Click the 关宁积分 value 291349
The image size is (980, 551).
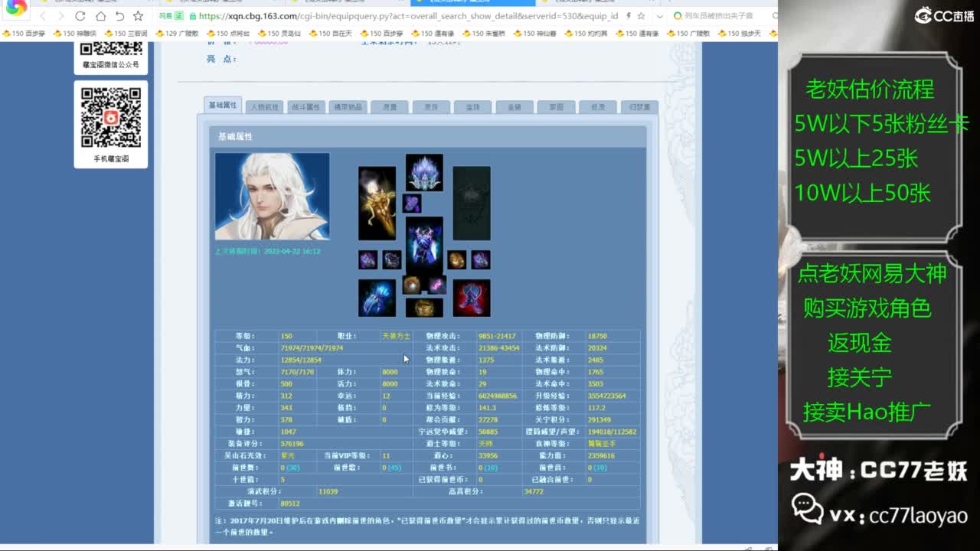(599, 419)
